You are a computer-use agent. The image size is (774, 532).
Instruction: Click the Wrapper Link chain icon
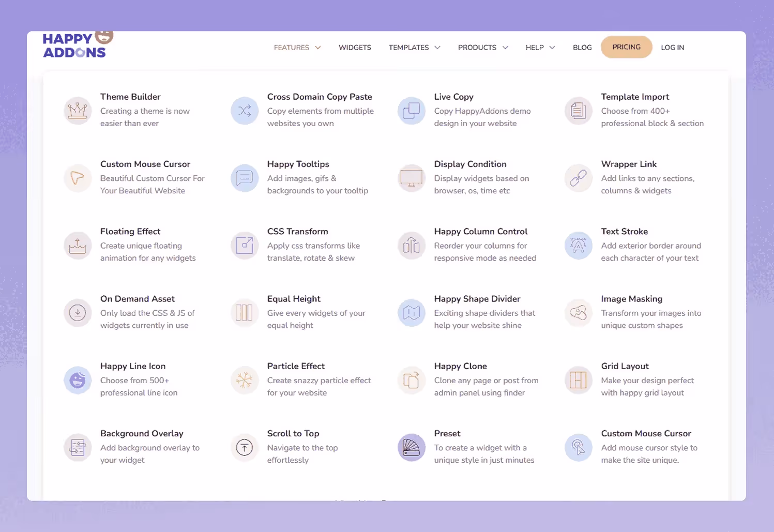click(x=579, y=178)
